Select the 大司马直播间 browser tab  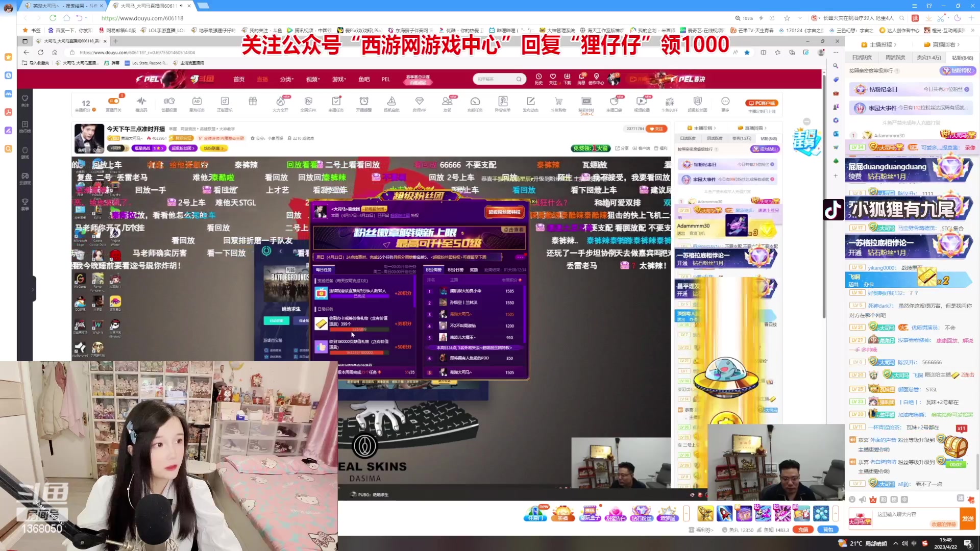click(152, 6)
